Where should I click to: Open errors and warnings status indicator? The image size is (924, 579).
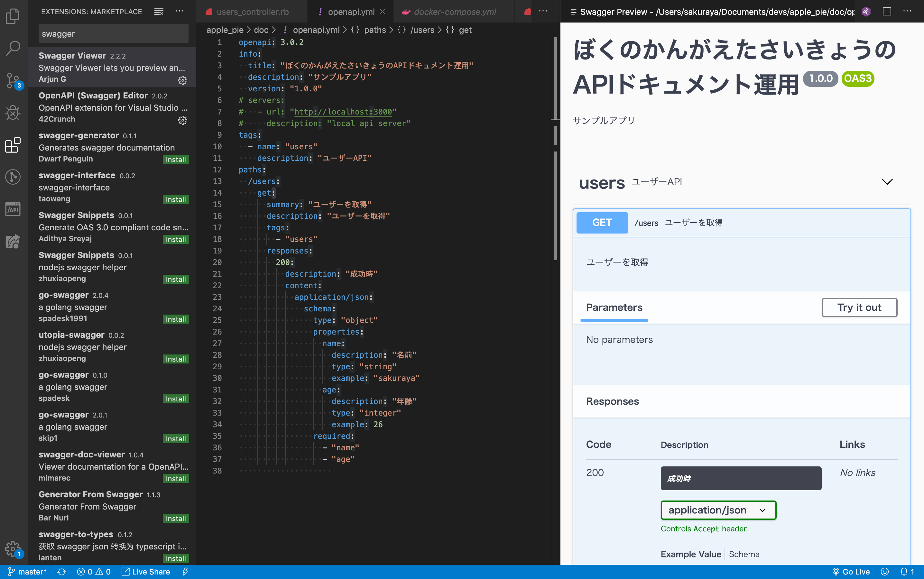tap(94, 572)
